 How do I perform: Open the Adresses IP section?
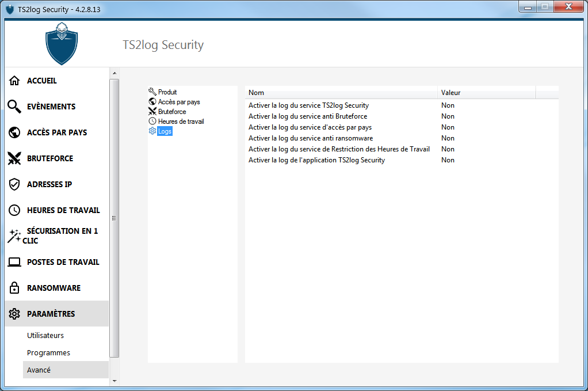click(x=49, y=184)
